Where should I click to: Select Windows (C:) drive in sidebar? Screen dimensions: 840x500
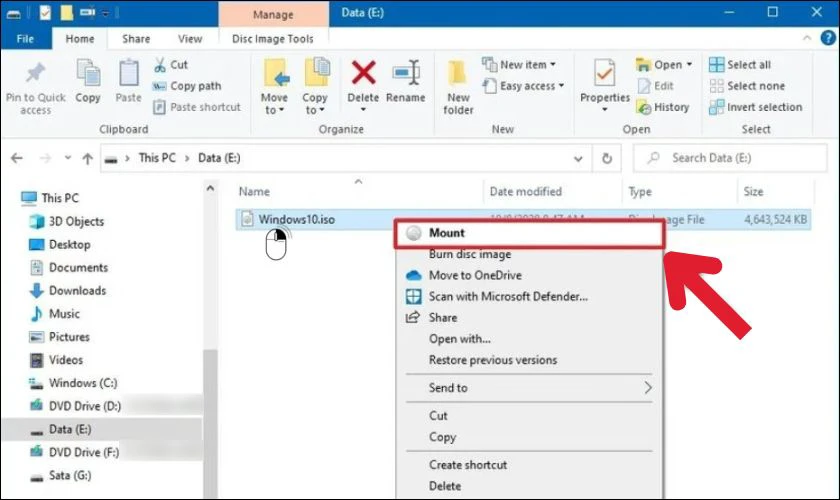point(73,383)
